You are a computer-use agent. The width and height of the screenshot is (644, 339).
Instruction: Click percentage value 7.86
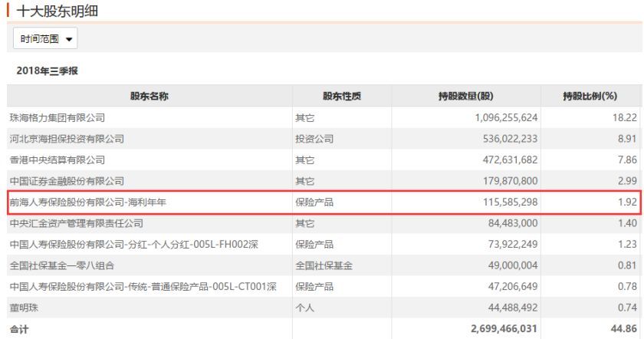[x=628, y=160]
